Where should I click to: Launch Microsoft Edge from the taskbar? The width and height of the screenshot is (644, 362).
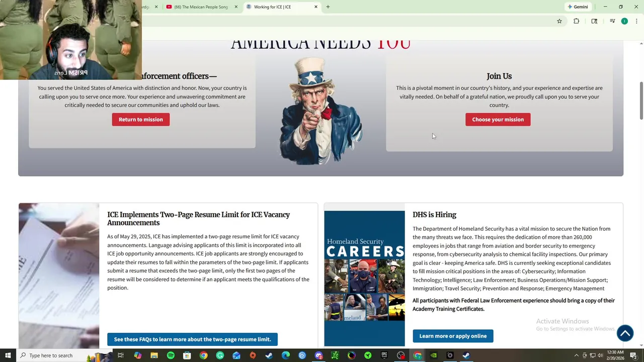point(286,355)
